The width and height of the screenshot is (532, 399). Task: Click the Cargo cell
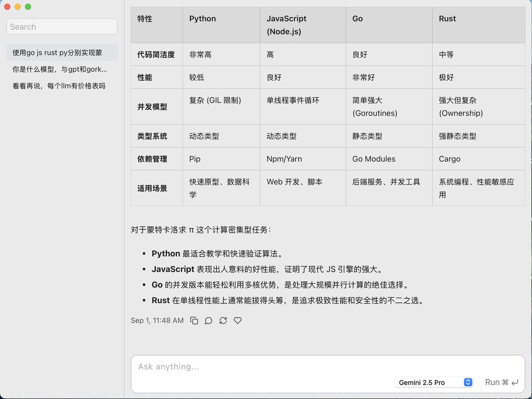pos(478,159)
